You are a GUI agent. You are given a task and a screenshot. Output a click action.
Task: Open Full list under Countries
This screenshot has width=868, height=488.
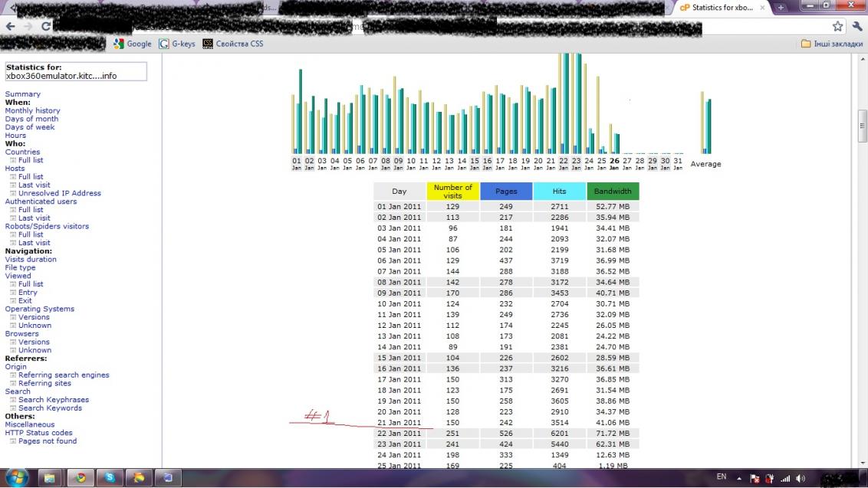[31, 160]
